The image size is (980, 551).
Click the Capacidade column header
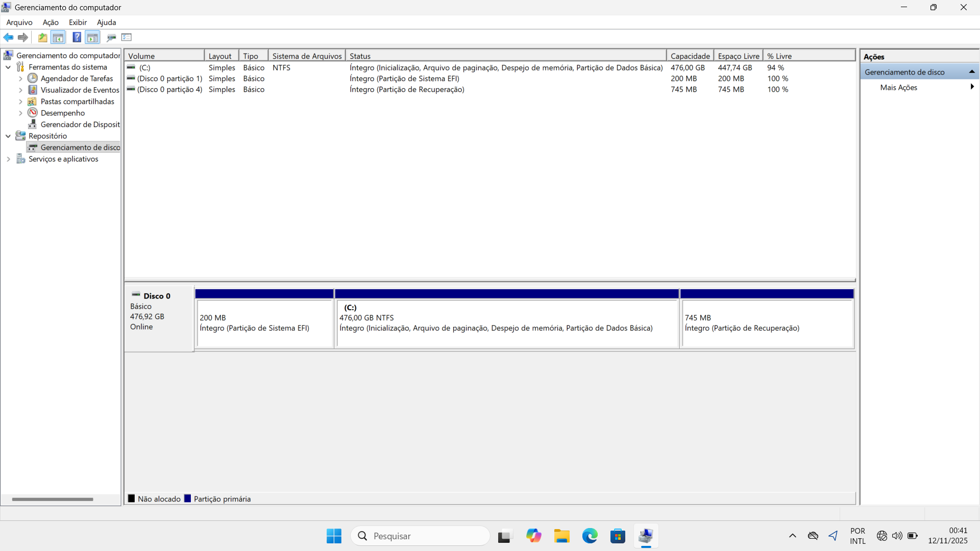[690, 56]
